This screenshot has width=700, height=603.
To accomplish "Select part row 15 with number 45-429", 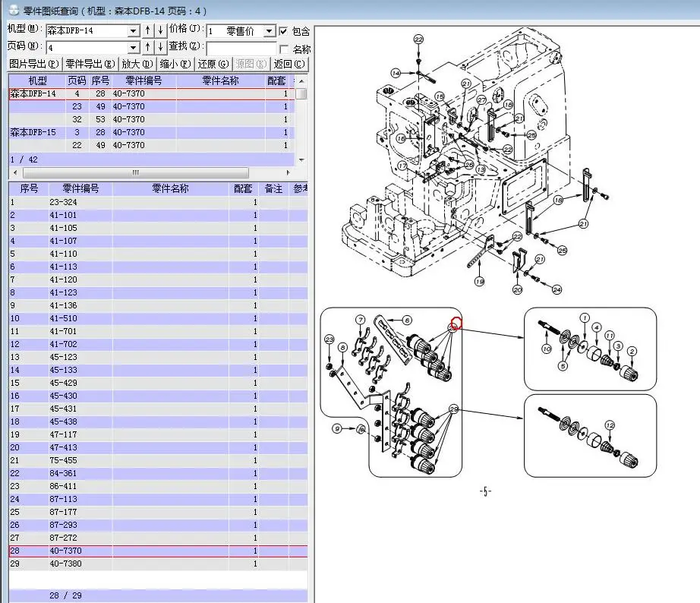I will coord(158,384).
